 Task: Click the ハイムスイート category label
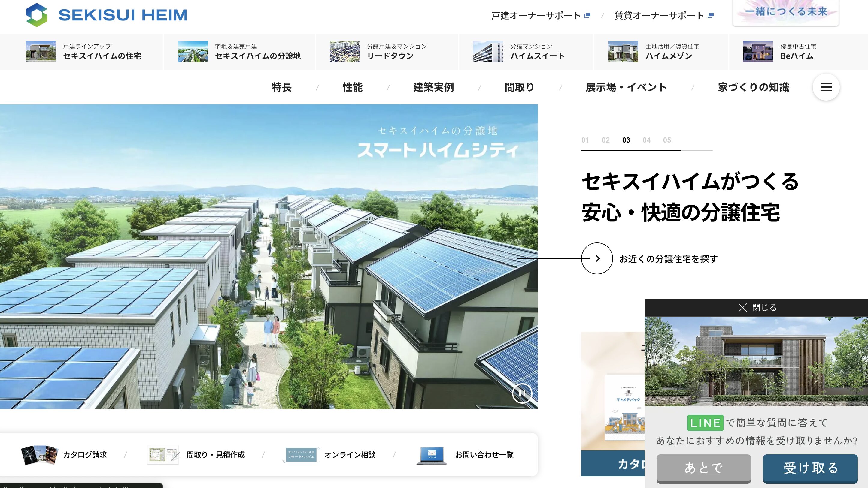tap(537, 56)
